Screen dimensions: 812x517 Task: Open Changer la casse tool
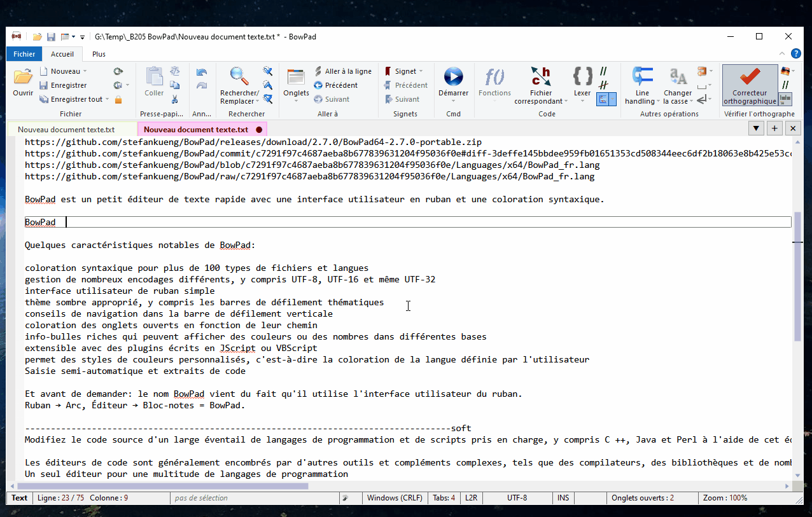click(678, 78)
